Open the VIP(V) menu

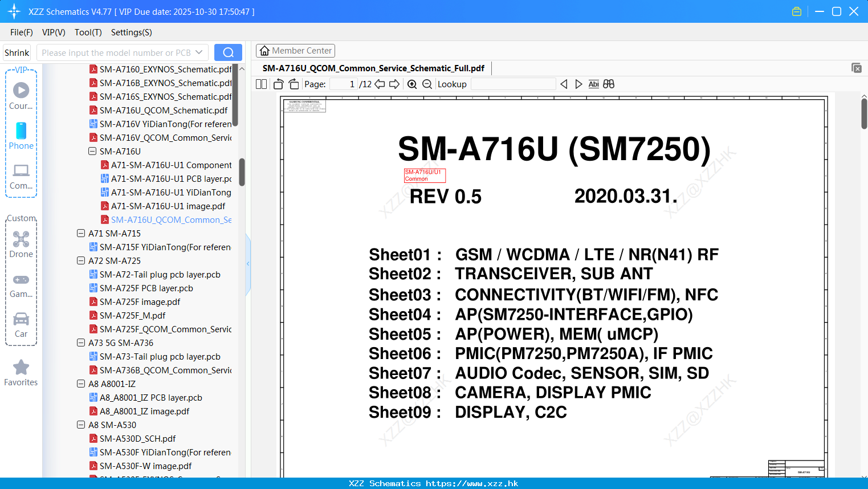[x=54, y=32]
